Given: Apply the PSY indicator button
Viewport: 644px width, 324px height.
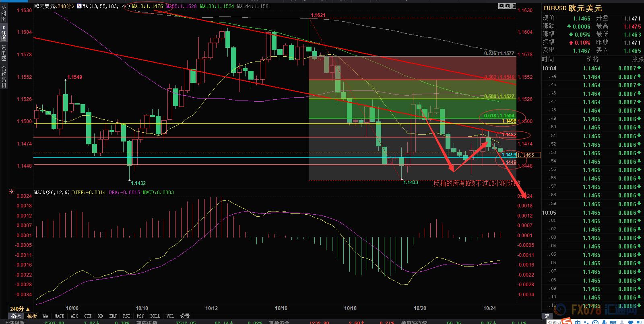Looking at the screenshot, I should point(140,316).
